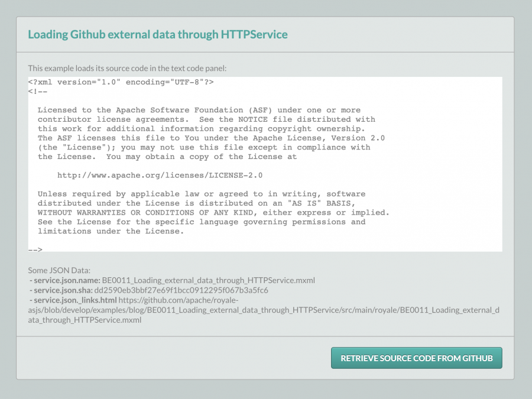Click the 'This example loads its source code' description

click(127, 68)
